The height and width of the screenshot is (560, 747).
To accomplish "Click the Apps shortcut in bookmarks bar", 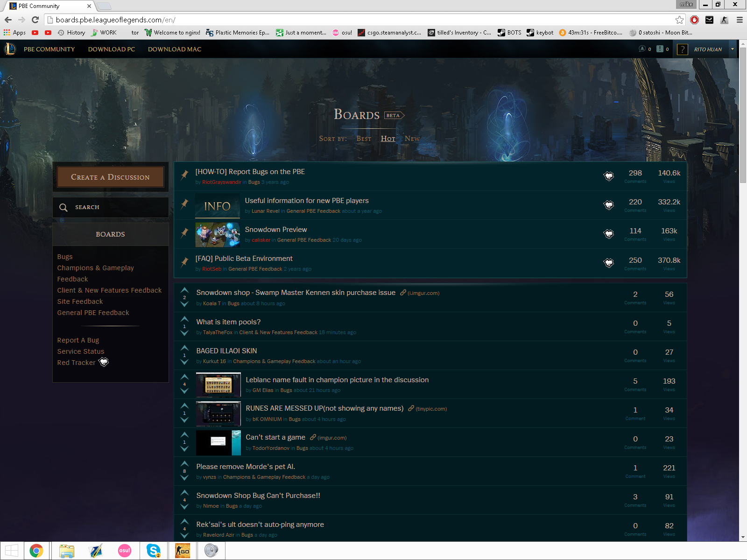I will (14, 33).
